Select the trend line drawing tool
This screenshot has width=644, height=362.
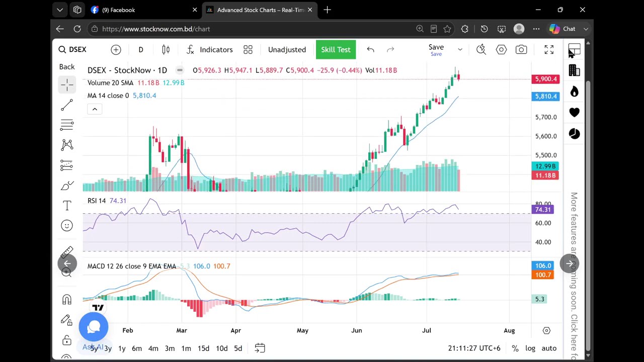click(x=67, y=105)
